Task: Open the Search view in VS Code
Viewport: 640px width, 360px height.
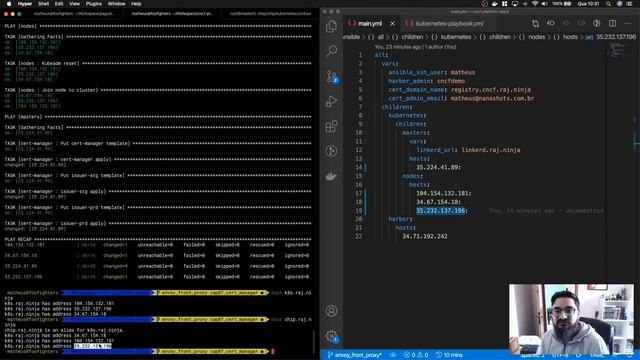Action: tap(331, 51)
